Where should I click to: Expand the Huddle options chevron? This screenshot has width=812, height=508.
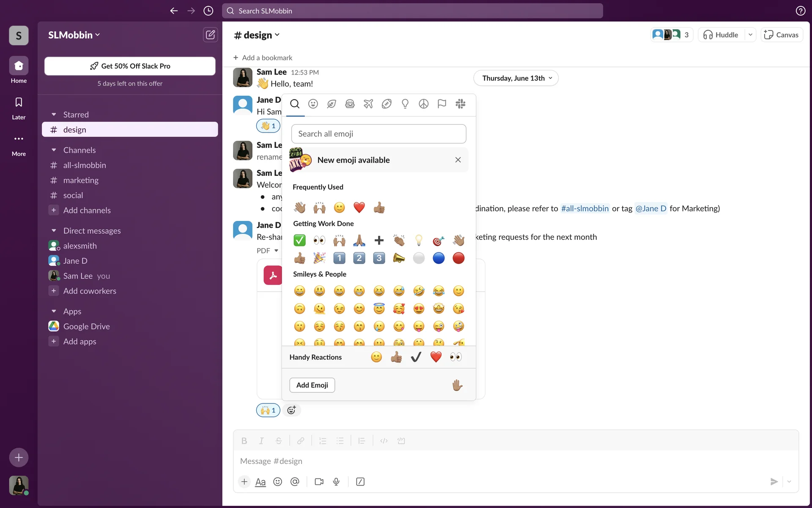[750, 35]
